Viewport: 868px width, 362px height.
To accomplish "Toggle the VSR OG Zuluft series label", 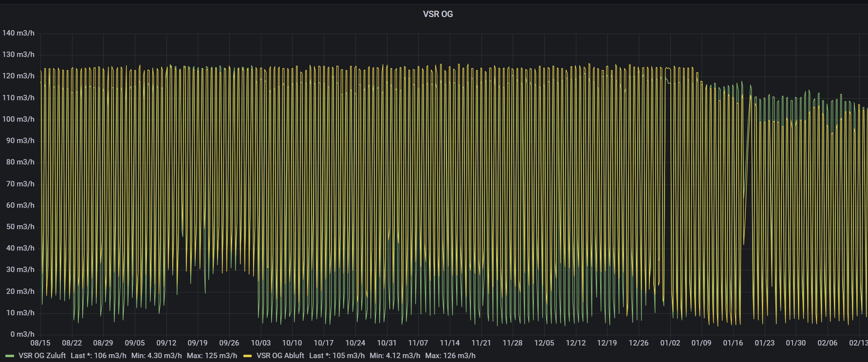I will 42,356.
